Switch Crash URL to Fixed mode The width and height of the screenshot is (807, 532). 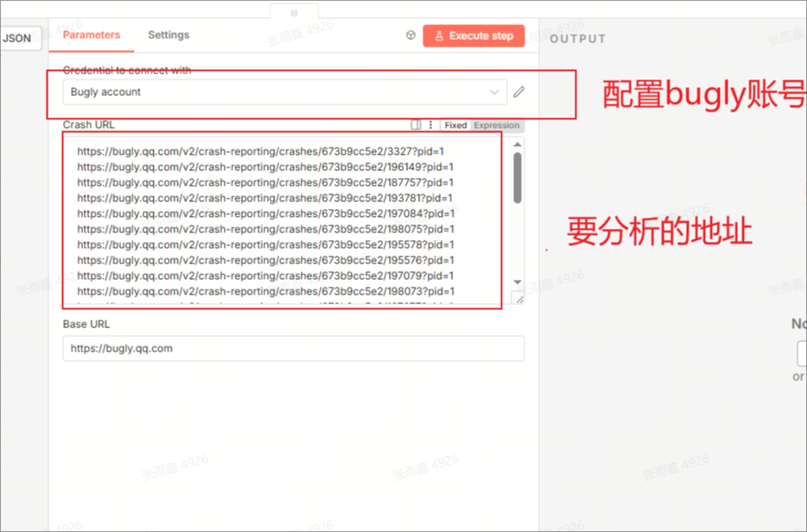coord(455,125)
